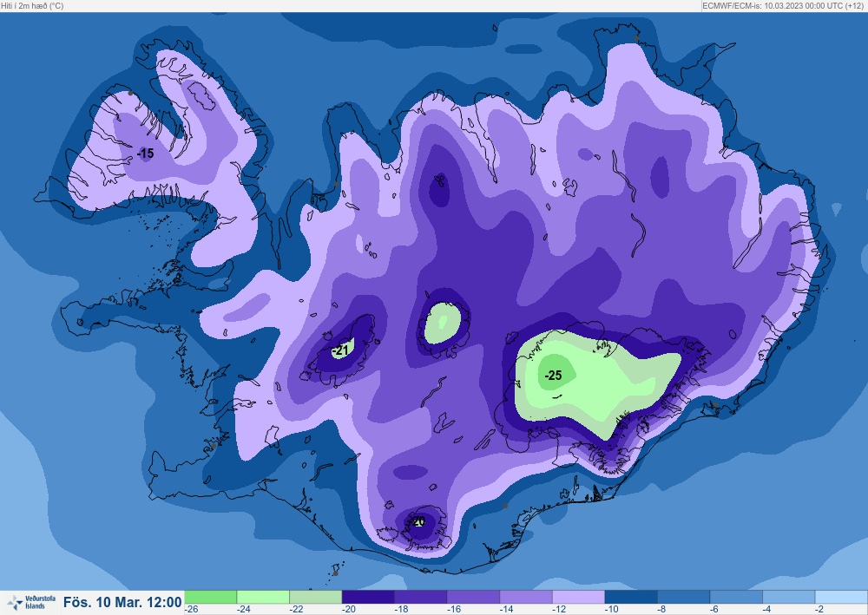Select the pale green legend swatch between -22 and -20
Screen dimensions: 868x615
coord(316,598)
